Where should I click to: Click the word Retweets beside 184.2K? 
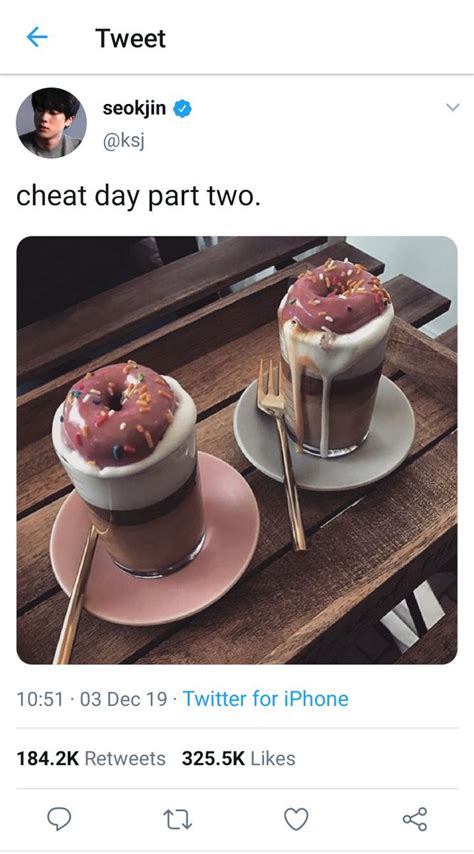[x=125, y=758]
